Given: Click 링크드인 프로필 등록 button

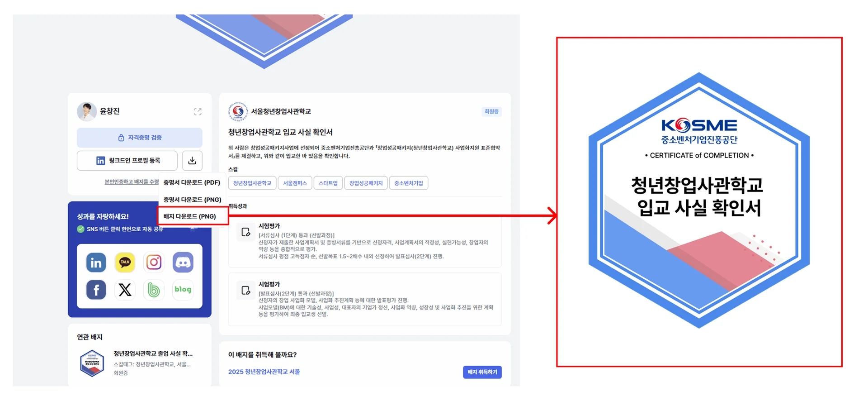Looking at the screenshot, I should coord(127,161).
